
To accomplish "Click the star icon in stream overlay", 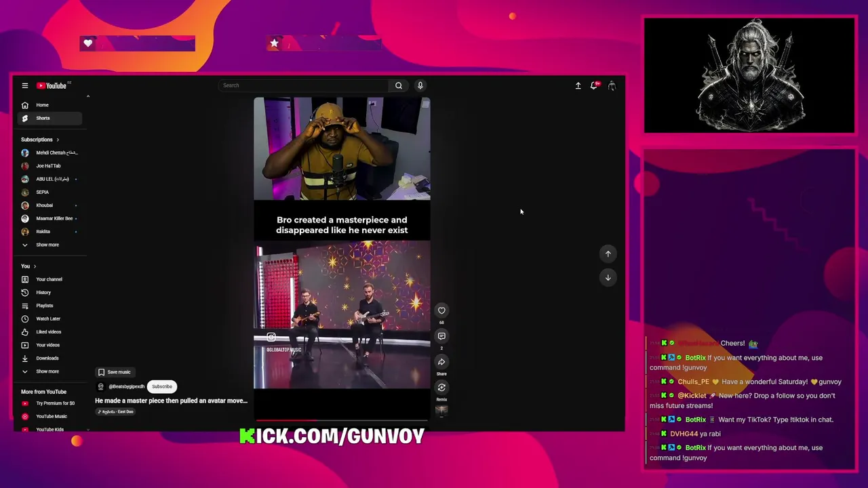I will [x=274, y=43].
